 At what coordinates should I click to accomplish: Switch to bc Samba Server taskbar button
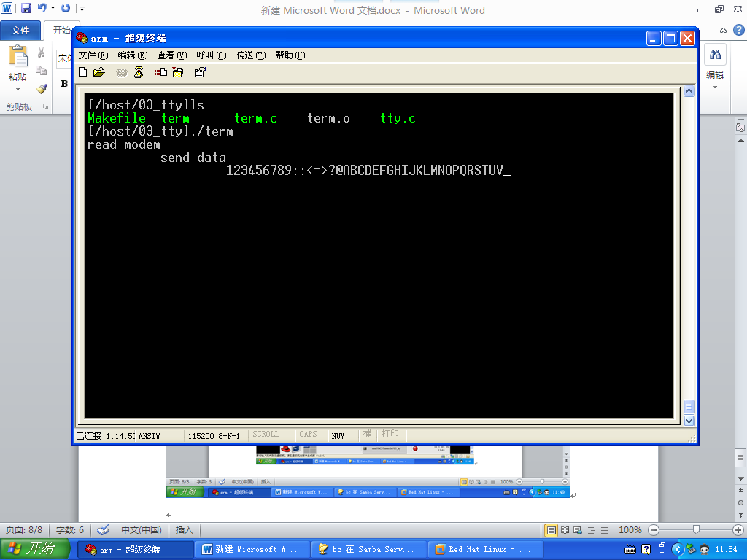(370, 550)
